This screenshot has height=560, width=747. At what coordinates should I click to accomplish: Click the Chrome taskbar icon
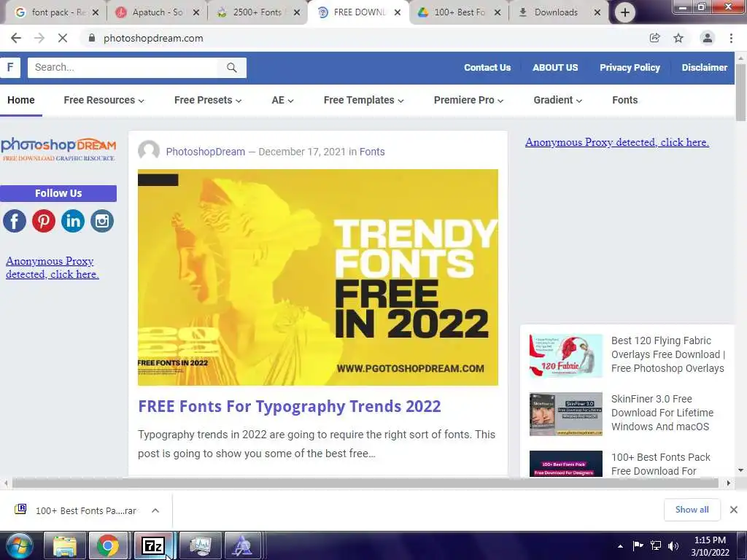click(x=108, y=545)
